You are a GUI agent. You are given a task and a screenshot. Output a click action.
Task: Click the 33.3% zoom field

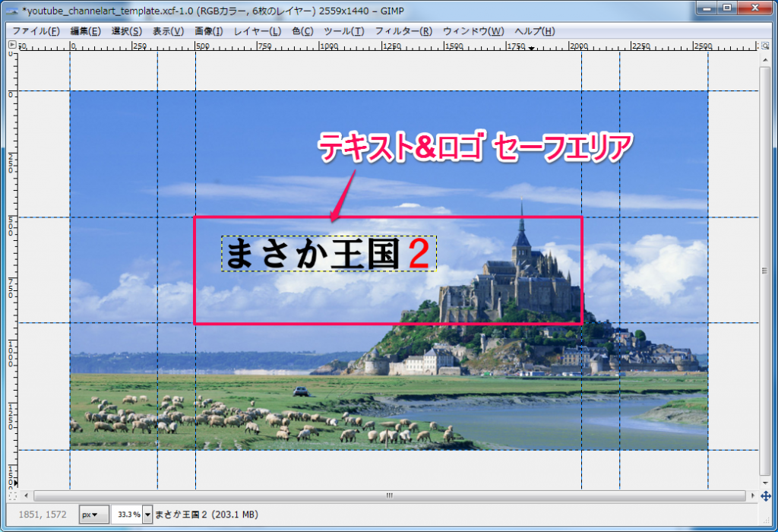click(128, 515)
